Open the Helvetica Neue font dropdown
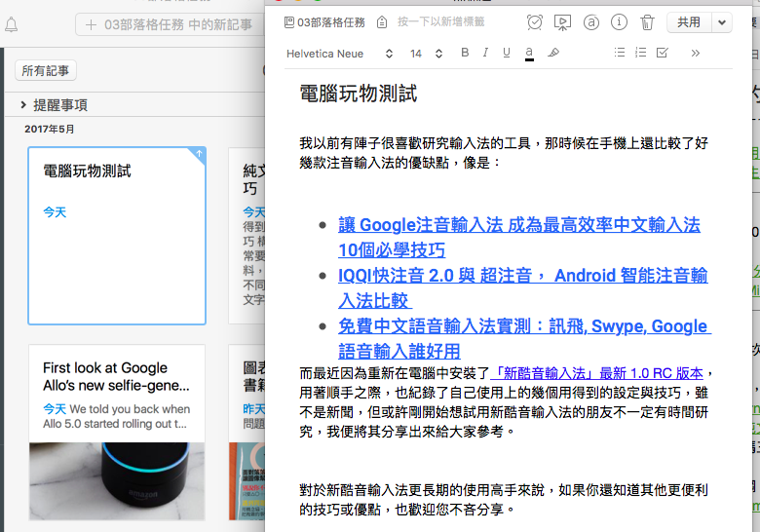Screen dimensions: 760x532 pos(339,54)
